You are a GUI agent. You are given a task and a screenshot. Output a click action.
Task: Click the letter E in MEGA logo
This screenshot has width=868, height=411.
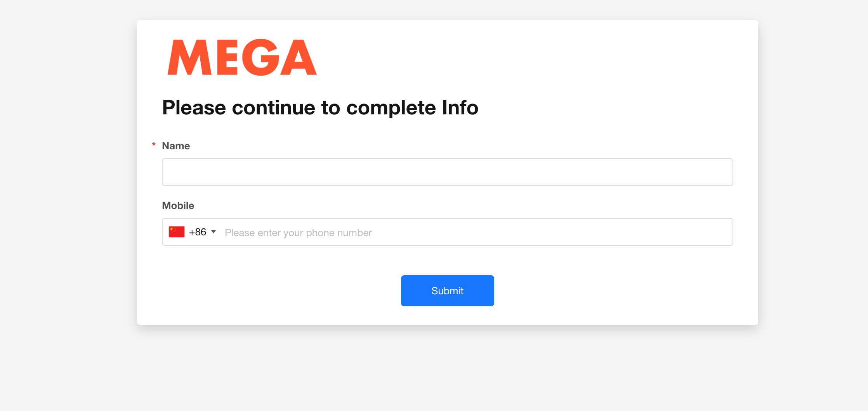pos(227,57)
